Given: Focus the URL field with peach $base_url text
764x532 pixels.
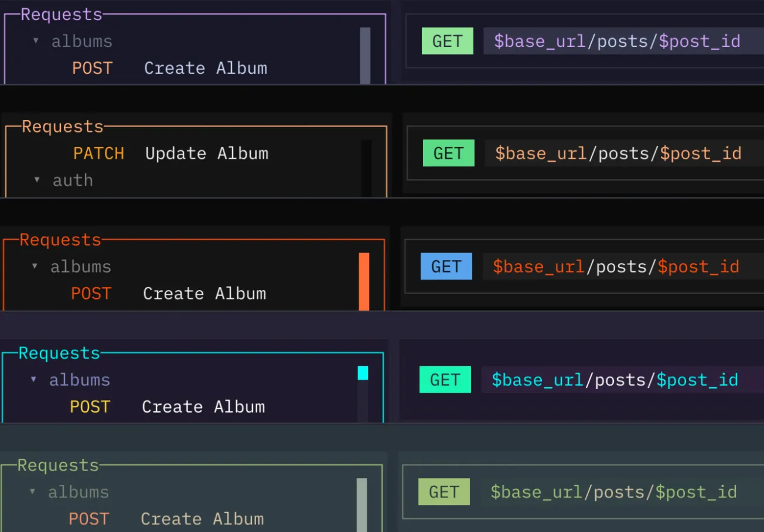Looking at the screenshot, I should pyautogui.click(x=625, y=154).
